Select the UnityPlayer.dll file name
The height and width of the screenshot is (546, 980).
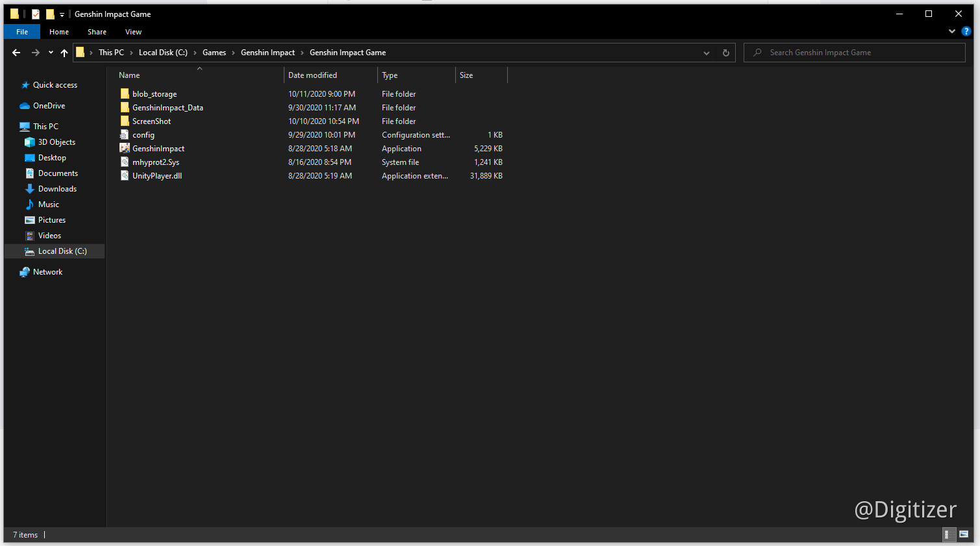(x=157, y=176)
